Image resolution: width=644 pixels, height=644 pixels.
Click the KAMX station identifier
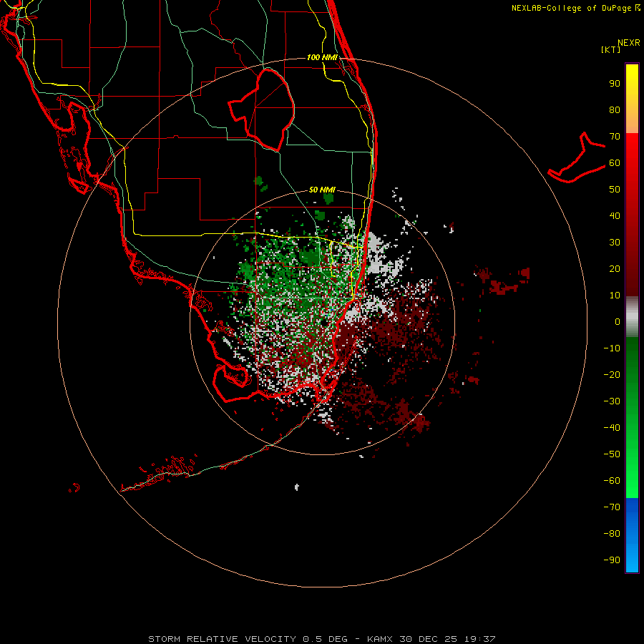point(380,639)
